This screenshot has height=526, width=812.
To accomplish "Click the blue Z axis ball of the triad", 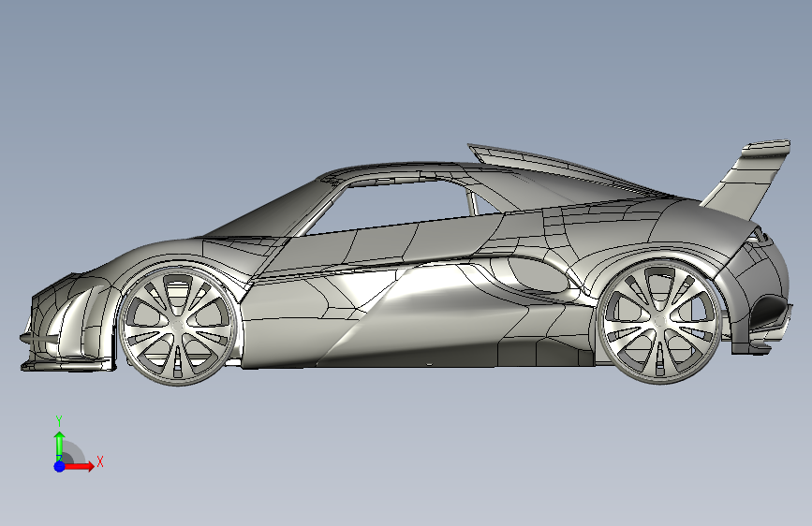I will click(59, 466).
